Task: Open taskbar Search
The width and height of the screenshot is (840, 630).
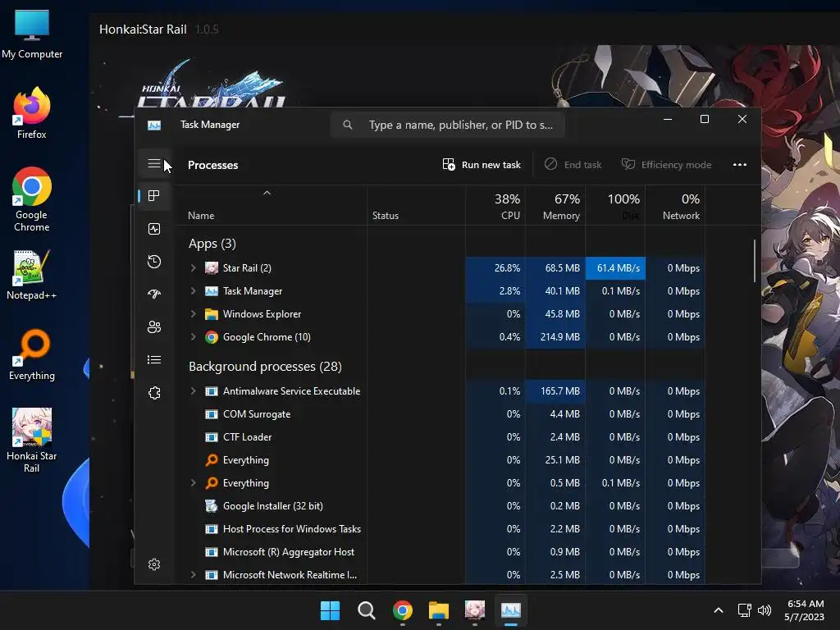Action: pyautogui.click(x=367, y=610)
